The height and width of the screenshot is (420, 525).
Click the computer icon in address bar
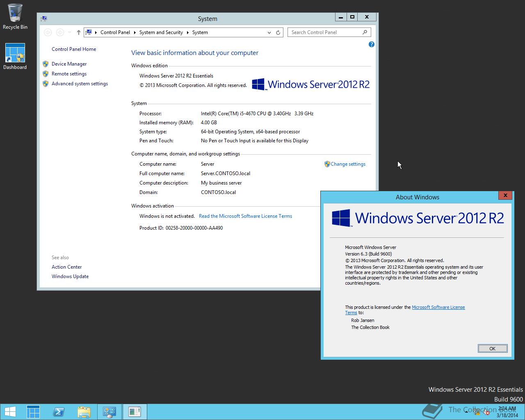tap(89, 32)
